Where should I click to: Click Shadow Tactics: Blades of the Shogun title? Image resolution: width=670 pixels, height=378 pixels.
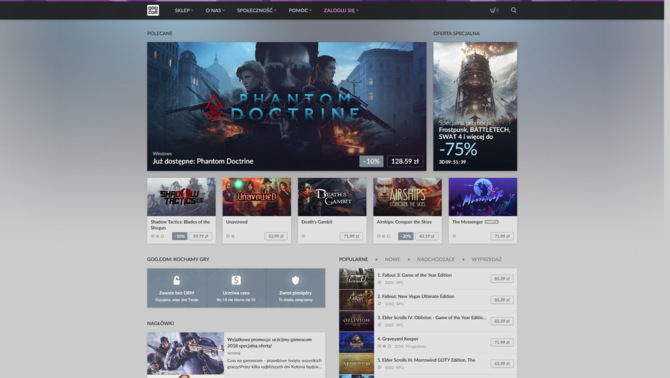coord(180,225)
